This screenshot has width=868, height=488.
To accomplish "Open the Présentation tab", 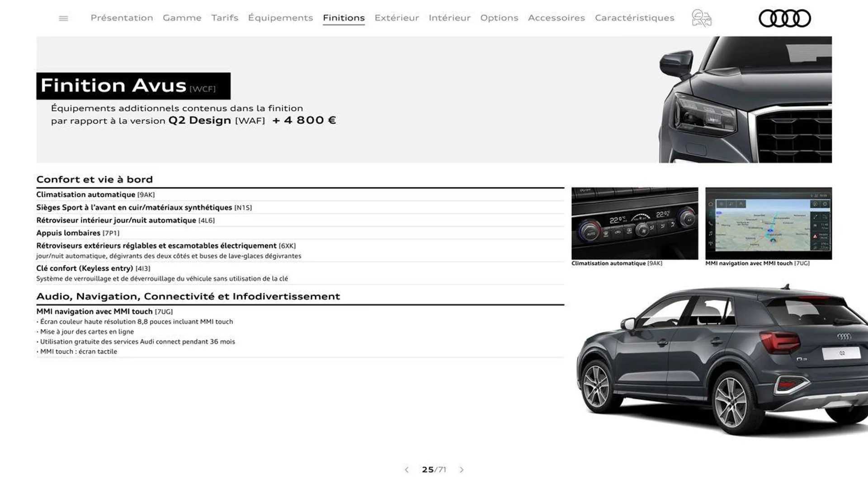I will (x=122, y=18).
